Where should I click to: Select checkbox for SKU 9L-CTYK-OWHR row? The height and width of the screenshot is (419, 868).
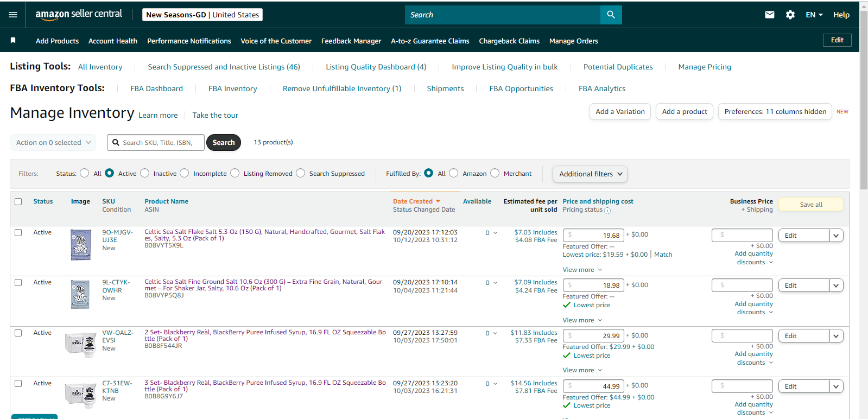click(18, 282)
